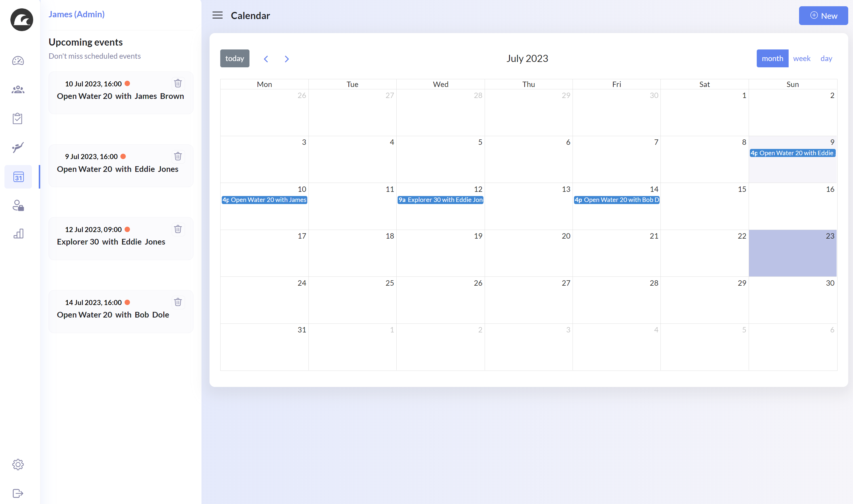This screenshot has width=853, height=504.
Task: Click the logout icon at sidebar bottom
Action: [18, 493]
